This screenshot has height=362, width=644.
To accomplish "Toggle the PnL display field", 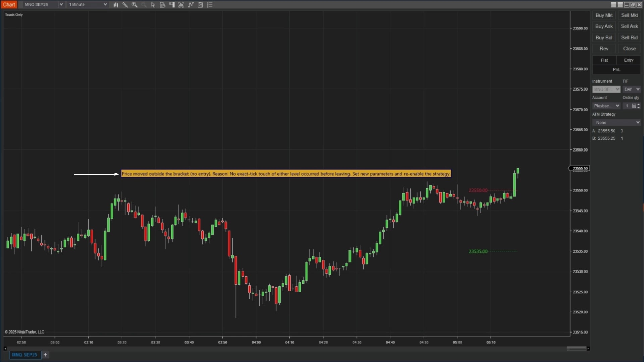I will (x=616, y=69).
